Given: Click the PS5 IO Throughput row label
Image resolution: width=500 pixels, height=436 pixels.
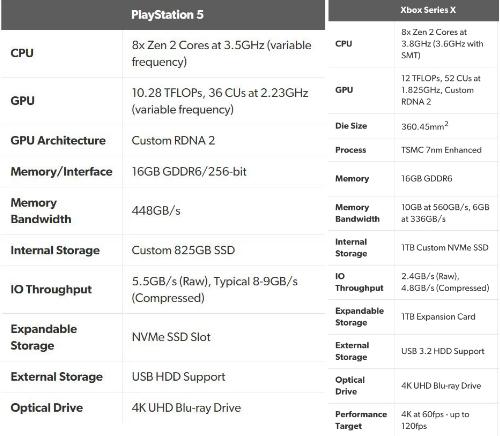Looking at the screenshot, I should (51, 289).
